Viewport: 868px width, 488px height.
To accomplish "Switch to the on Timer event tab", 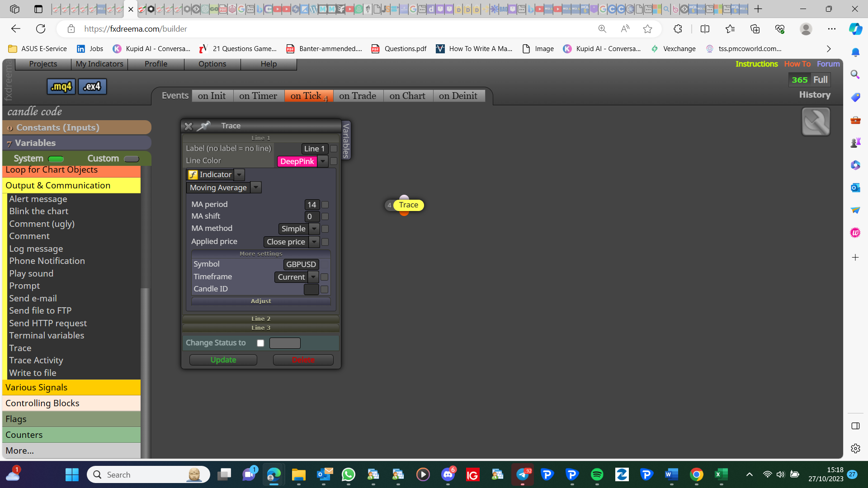I will coord(258,96).
